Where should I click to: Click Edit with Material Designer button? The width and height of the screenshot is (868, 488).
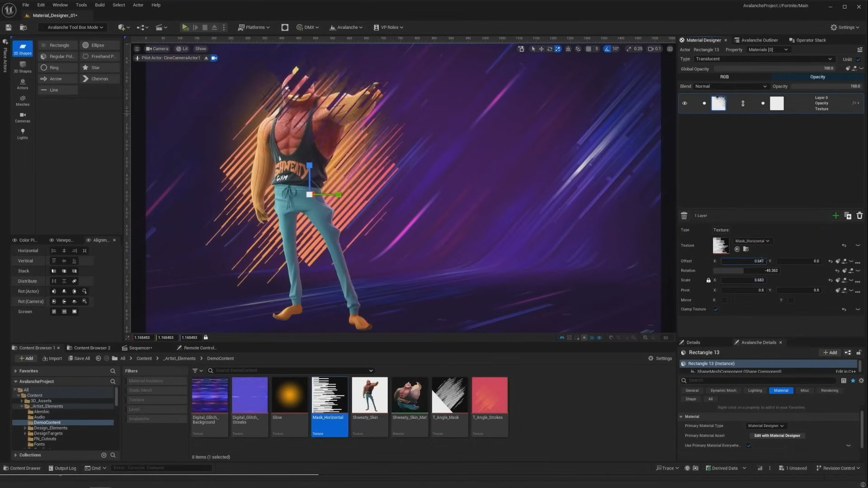point(777,436)
